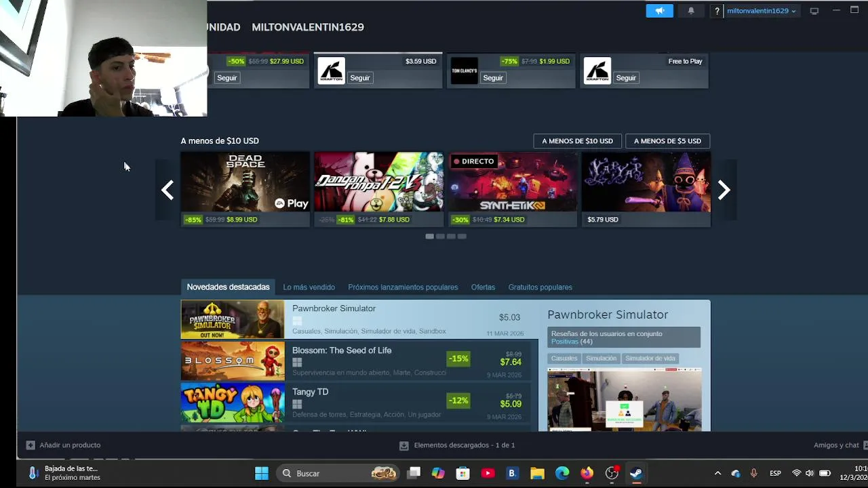The height and width of the screenshot is (488, 868).
Task: Open Dead Space game capsule
Action: click(x=245, y=189)
